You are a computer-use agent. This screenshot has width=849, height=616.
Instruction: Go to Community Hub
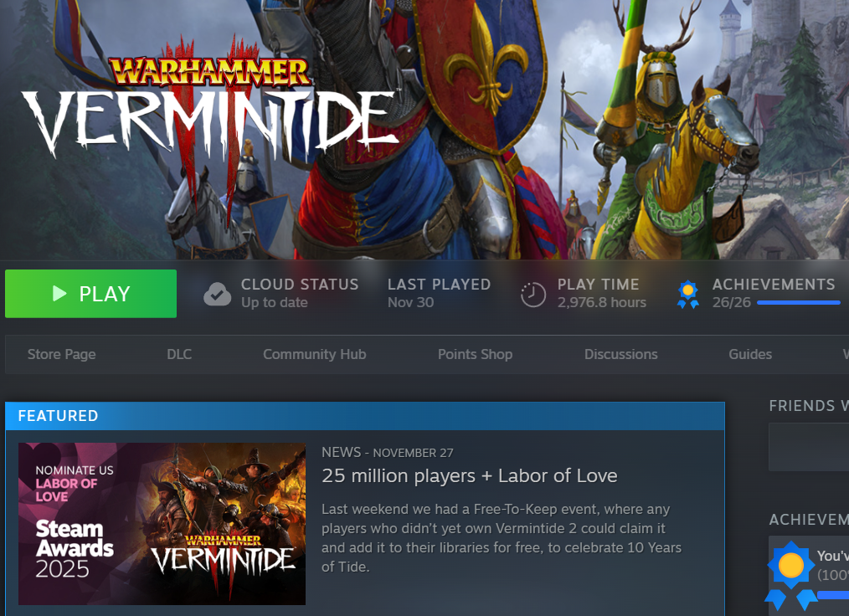pyautogui.click(x=315, y=354)
